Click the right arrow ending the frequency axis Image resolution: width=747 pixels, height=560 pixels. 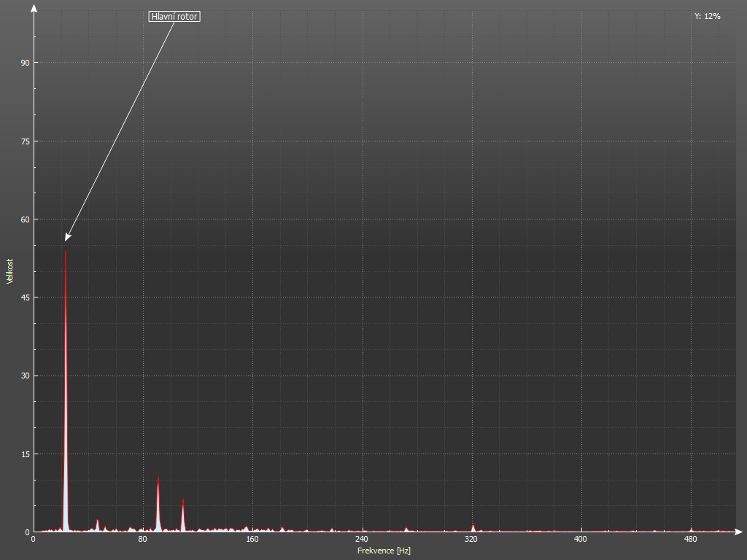[740, 532]
